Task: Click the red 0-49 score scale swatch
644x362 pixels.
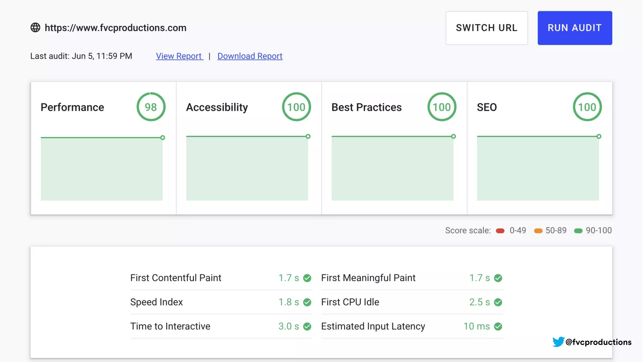Action: click(500, 231)
